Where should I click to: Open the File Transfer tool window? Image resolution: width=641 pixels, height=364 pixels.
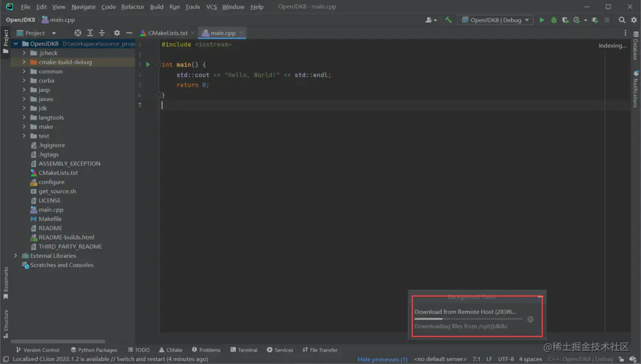point(319,350)
